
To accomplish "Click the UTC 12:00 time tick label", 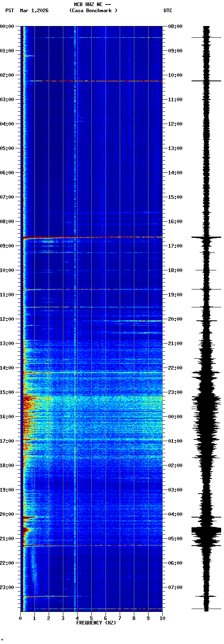I will pos(175,124).
